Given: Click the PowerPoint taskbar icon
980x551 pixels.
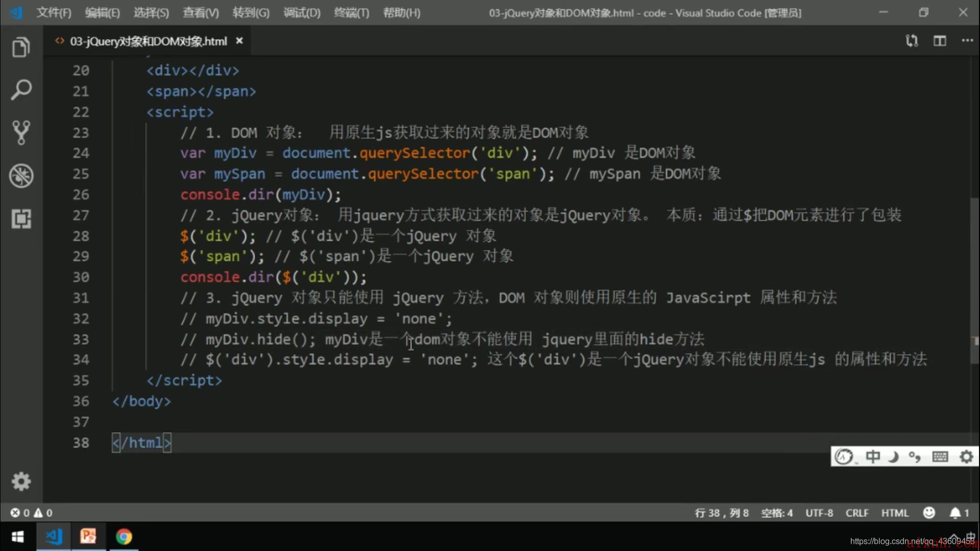Looking at the screenshot, I should pos(88,537).
